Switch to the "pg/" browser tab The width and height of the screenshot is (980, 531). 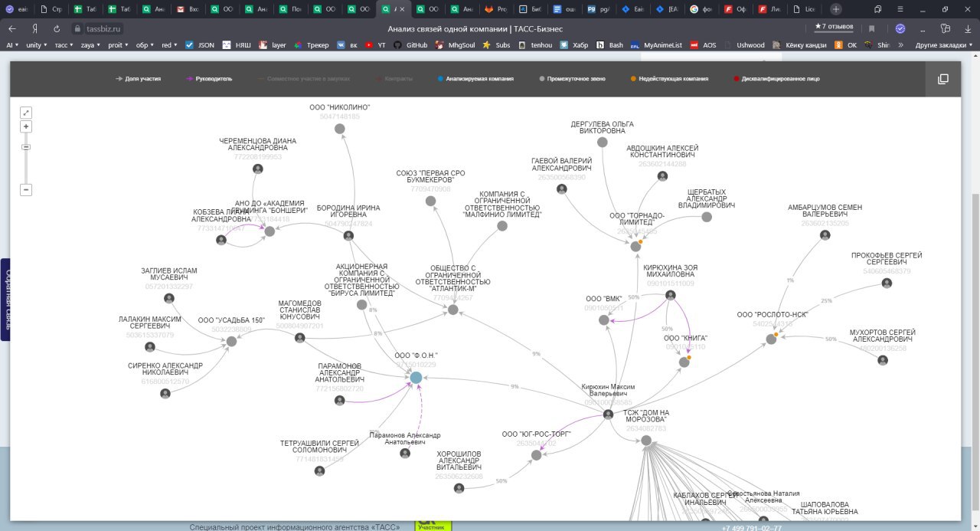pyautogui.click(x=600, y=9)
